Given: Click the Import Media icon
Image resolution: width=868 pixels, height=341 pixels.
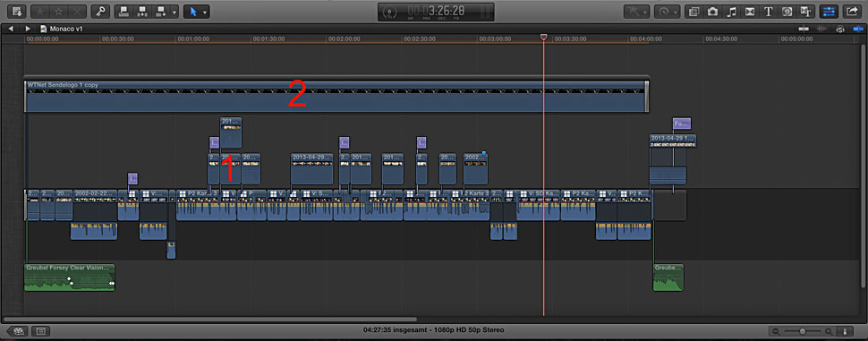Looking at the screenshot, I should (17, 11).
